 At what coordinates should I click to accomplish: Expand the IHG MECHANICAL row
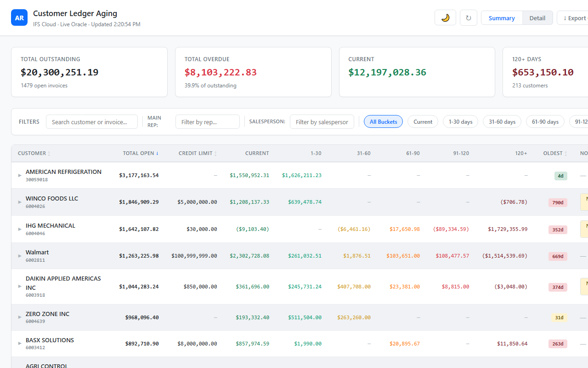click(20, 229)
